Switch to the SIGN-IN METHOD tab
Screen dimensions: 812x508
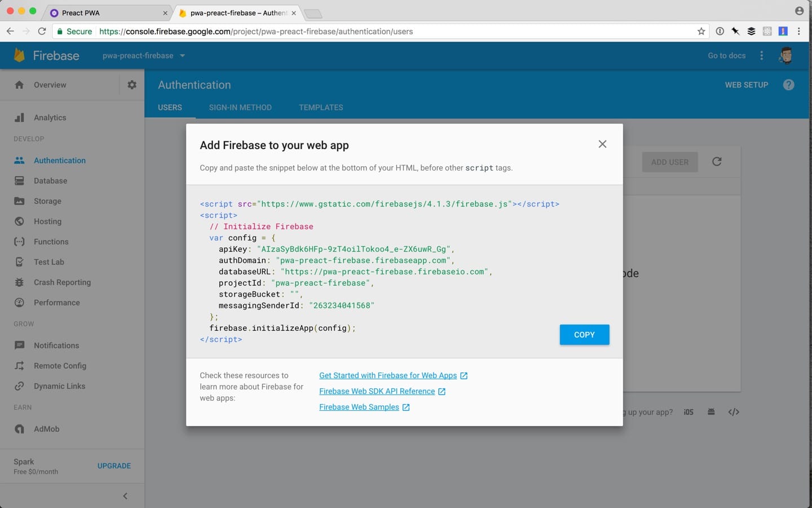point(240,107)
